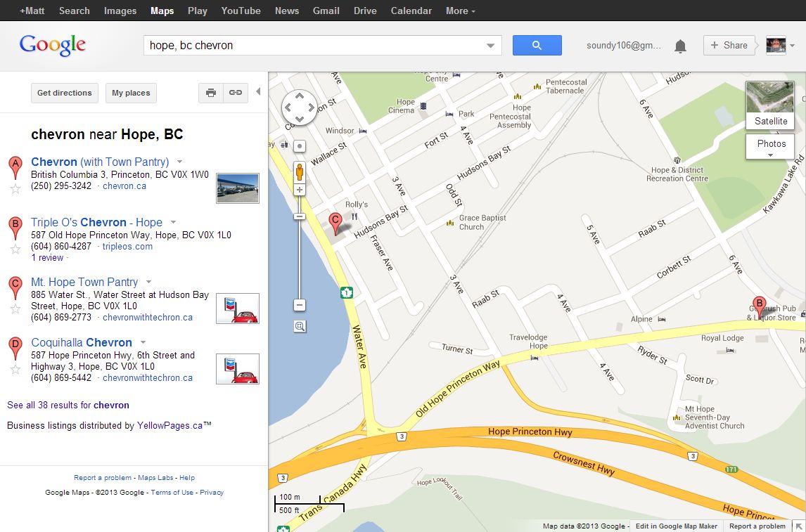The height and width of the screenshot is (532, 806).
Task: Click the pan control compass
Action: click(300, 108)
